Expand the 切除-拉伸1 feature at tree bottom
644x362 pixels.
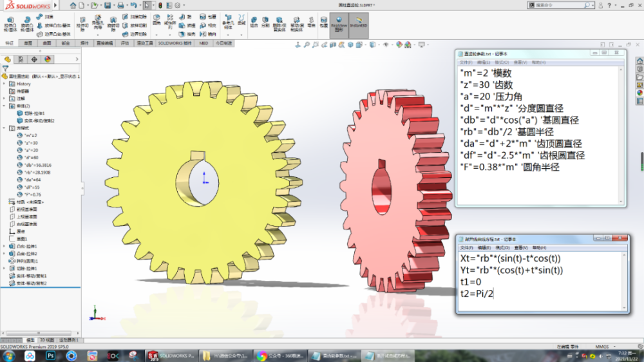tap(5, 269)
